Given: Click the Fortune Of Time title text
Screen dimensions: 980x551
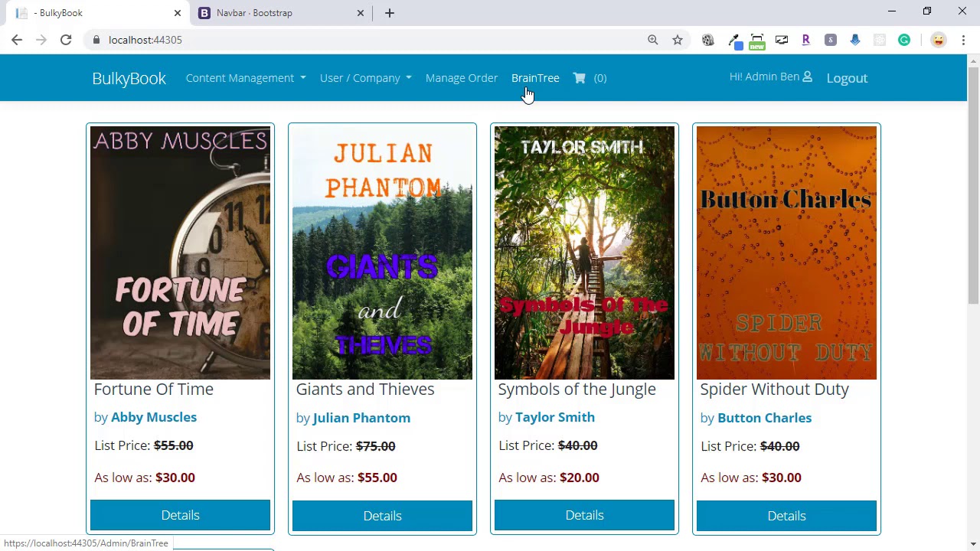Looking at the screenshot, I should [x=153, y=389].
